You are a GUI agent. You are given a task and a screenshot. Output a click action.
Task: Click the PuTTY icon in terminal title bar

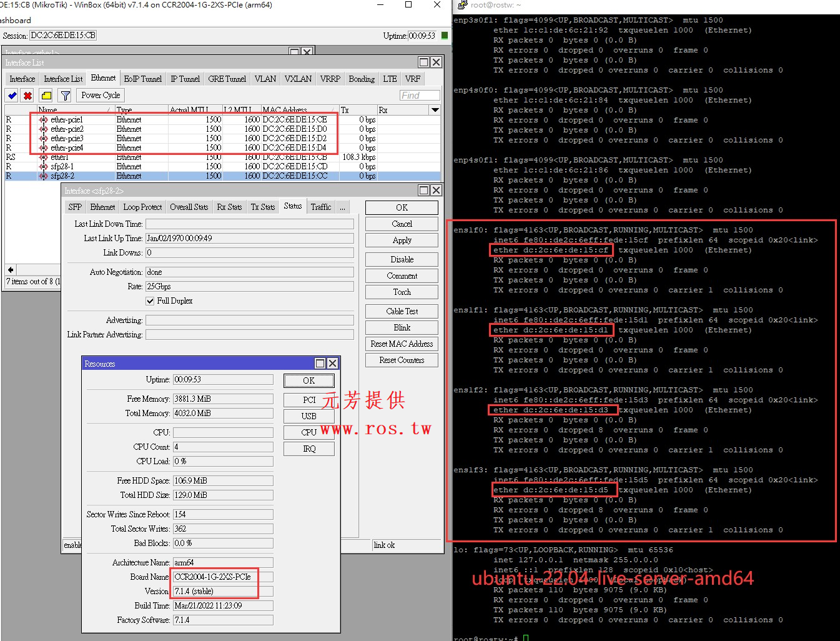pyautogui.click(x=462, y=5)
